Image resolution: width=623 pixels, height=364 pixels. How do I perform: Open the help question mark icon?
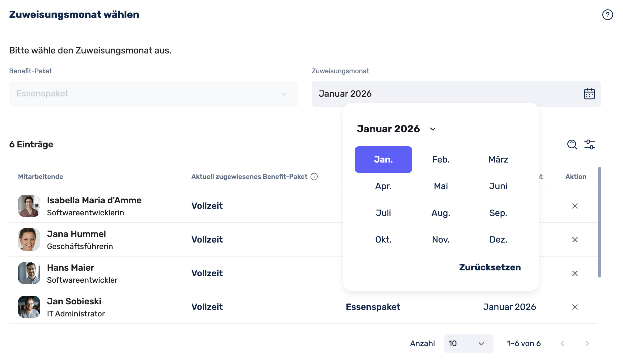click(x=608, y=15)
